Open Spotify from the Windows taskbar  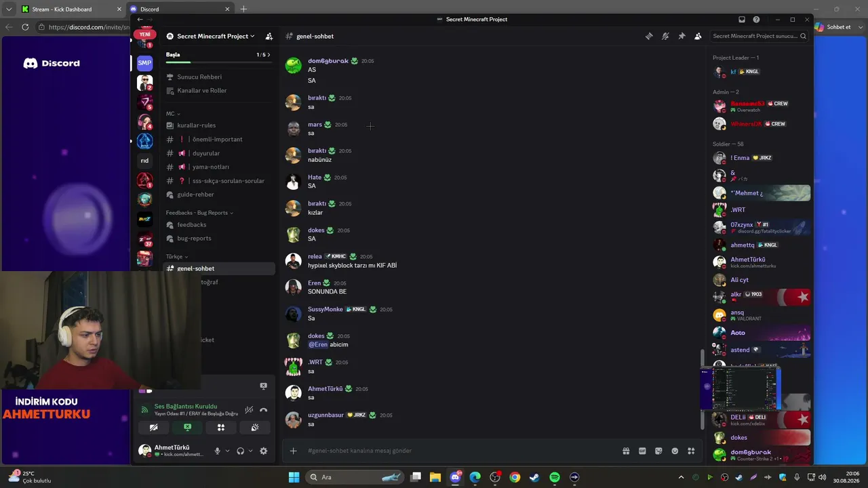click(554, 477)
